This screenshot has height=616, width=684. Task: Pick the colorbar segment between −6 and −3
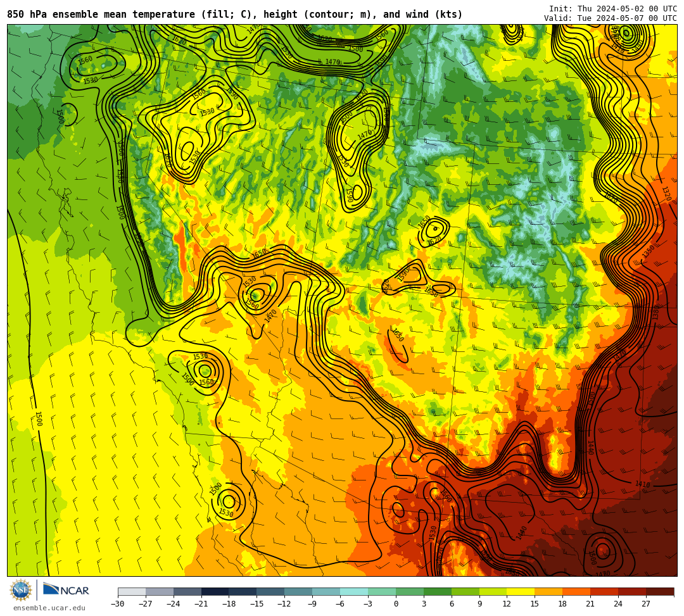(354, 591)
